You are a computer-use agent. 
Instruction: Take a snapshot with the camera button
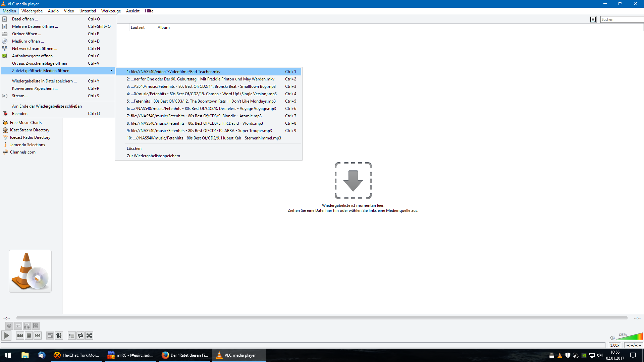18,326
